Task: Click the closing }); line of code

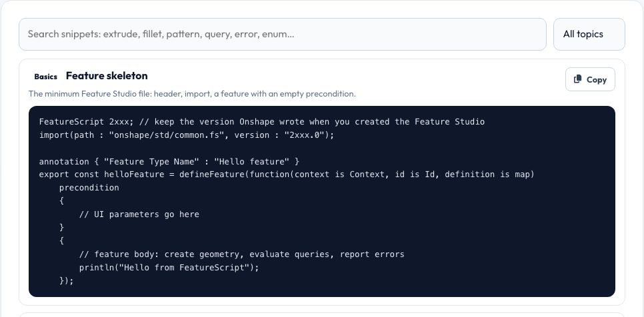Action: pos(67,281)
